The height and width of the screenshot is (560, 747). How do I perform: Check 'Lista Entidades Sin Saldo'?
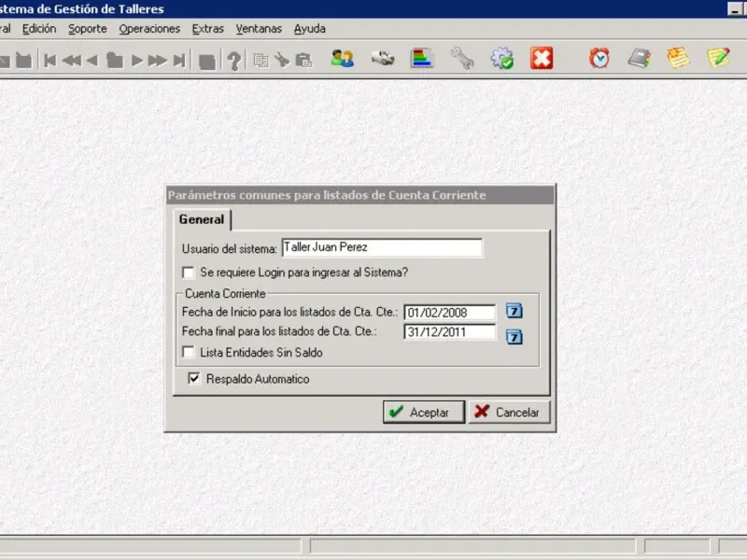(189, 353)
